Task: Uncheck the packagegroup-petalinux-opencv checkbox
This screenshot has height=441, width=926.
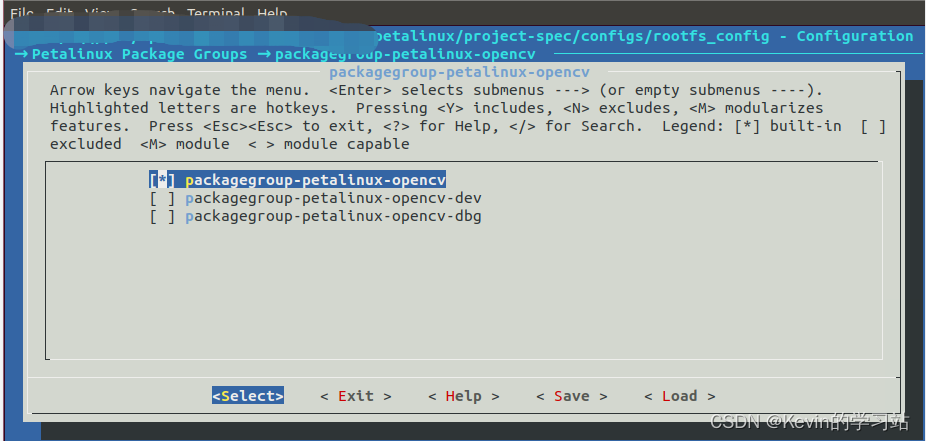Action: [162, 179]
